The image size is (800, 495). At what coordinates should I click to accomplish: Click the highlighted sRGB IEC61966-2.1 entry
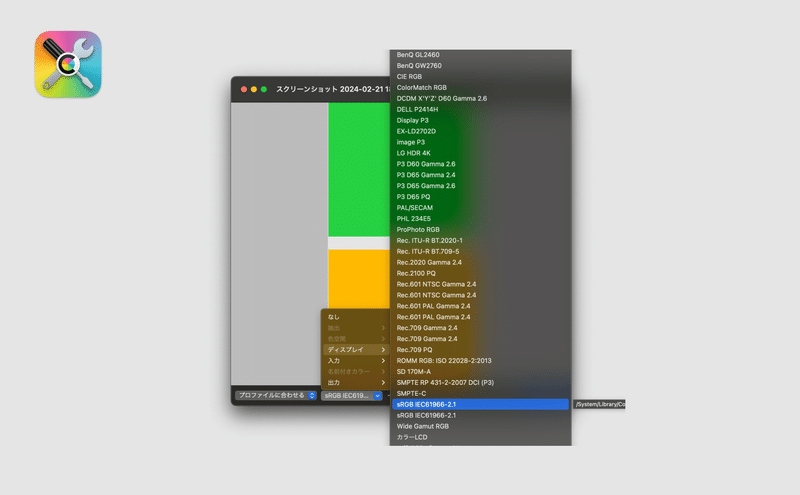pyautogui.click(x=481, y=404)
